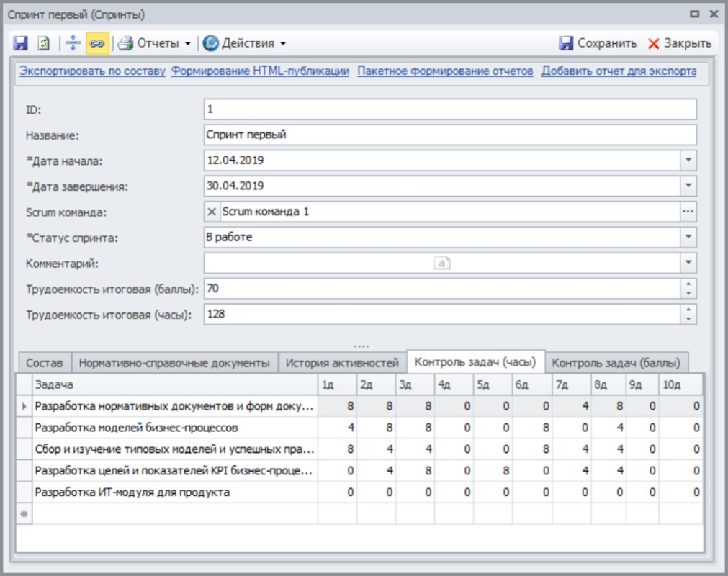This screenshot has width=728, height=576.
Task: Click the 7д column header
Action: coord(572,384)
